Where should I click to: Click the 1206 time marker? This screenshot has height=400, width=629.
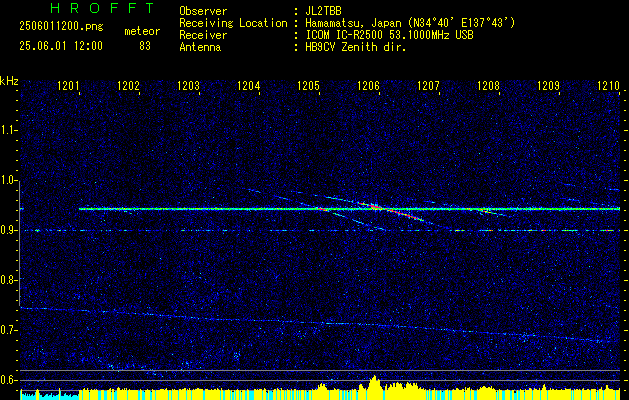point(368,85)
